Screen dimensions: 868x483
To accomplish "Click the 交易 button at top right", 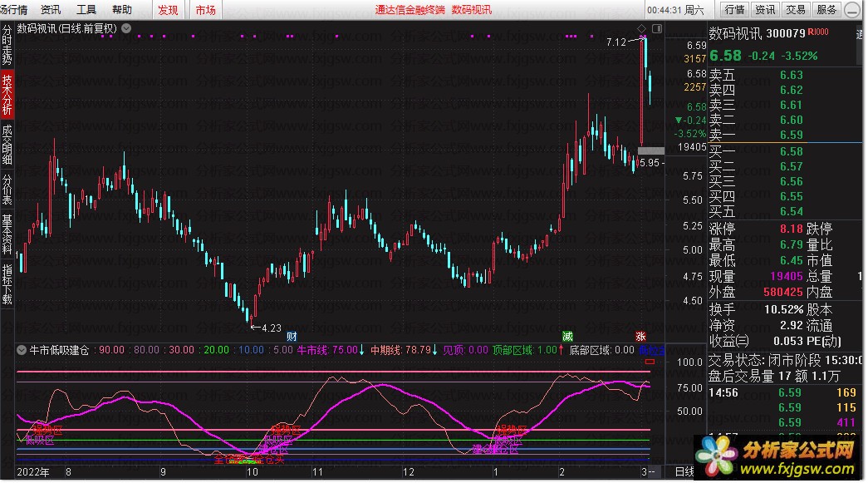I will click(x=796, y=9).
